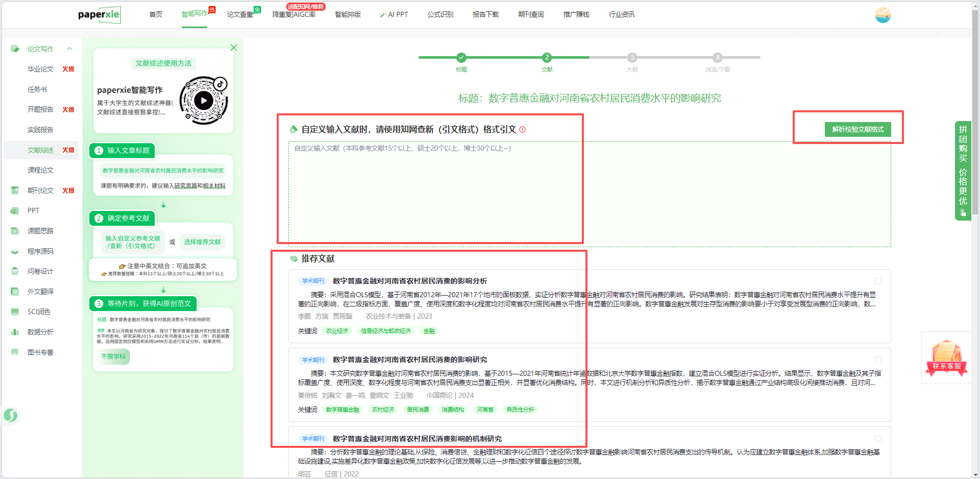Click the custom reference input text area

tap(590, 194)
